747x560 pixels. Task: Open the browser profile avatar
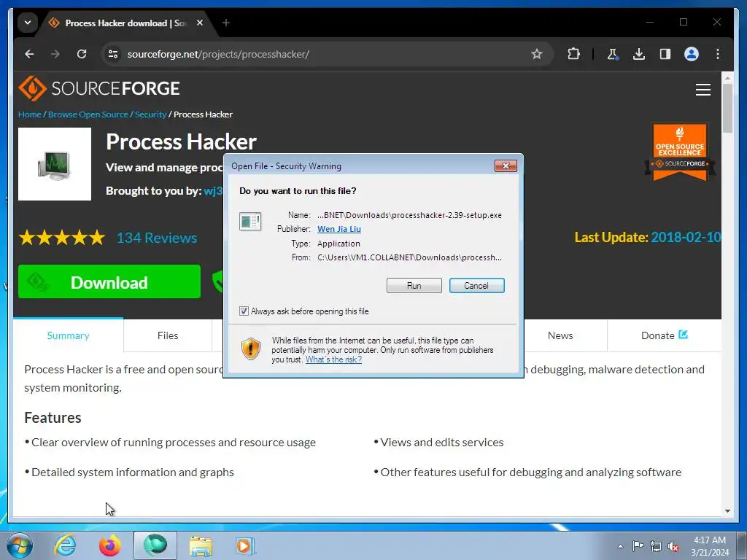692,54
